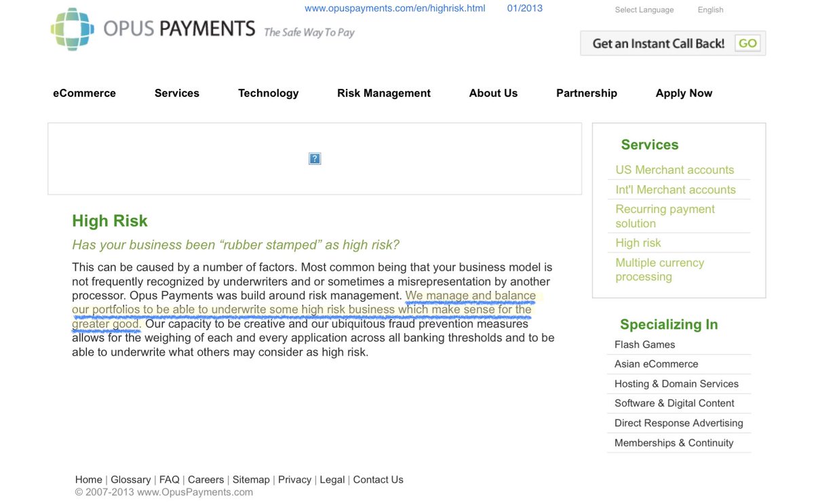
Task: Open the FAQ footer link
Action: click(170, 480)
